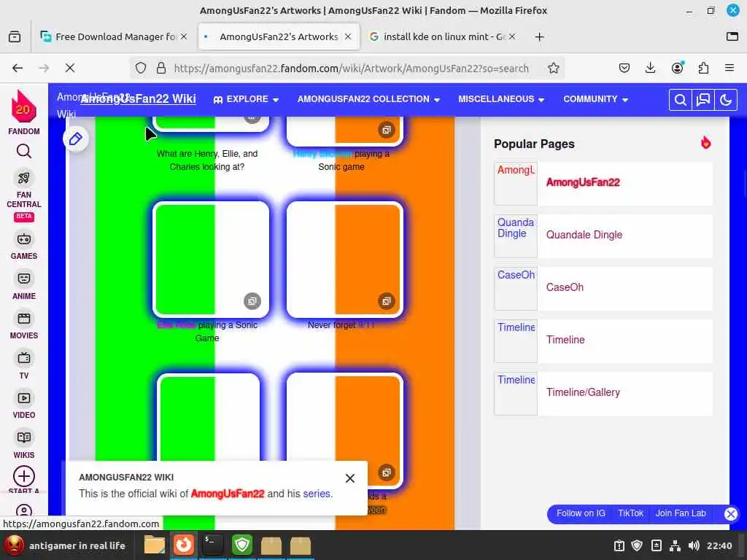Open the wiki search magnifier in header
Image resolution: width=747 pixels, height=560 pixels.
(x=681, y=100)
